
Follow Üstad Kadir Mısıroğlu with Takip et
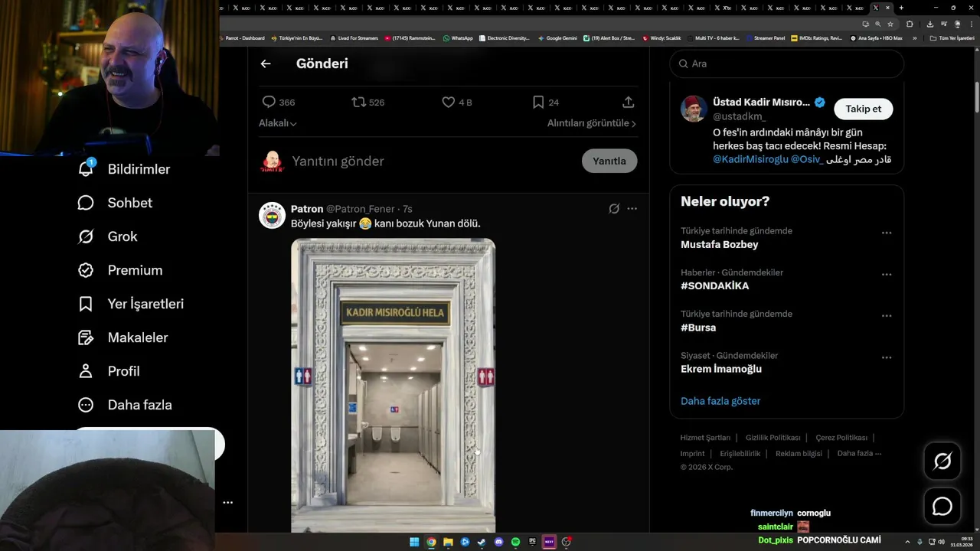(x=863, y=109)
